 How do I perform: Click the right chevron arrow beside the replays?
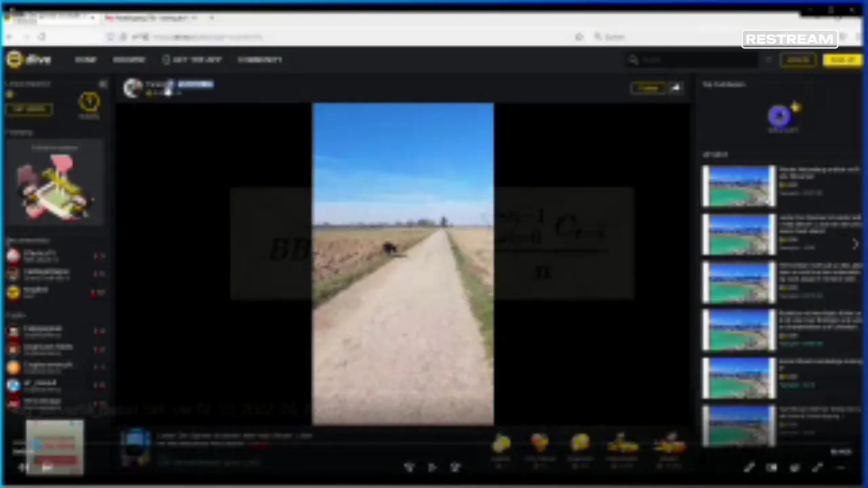pyautogui.click(x=855, y=244)
